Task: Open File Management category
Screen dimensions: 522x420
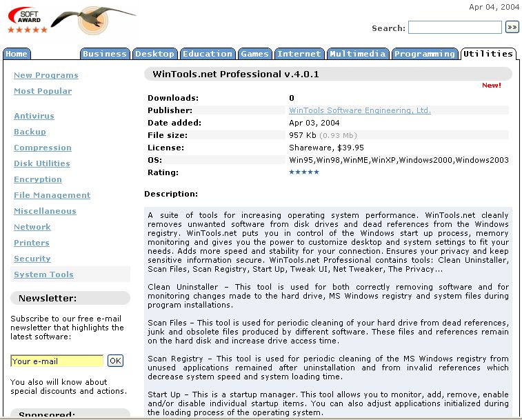Action: pos(52,195)
